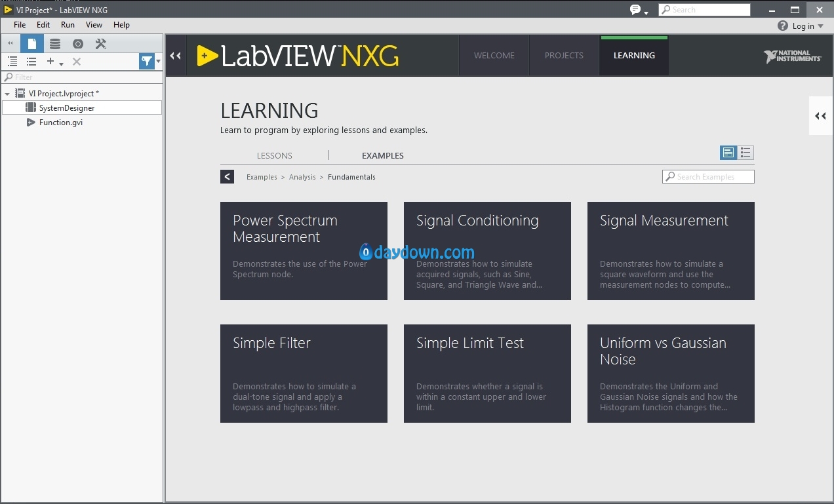Click the Function.gvi file icon
The width and height of the screenshot is (834, 504).
click(30, 122)
